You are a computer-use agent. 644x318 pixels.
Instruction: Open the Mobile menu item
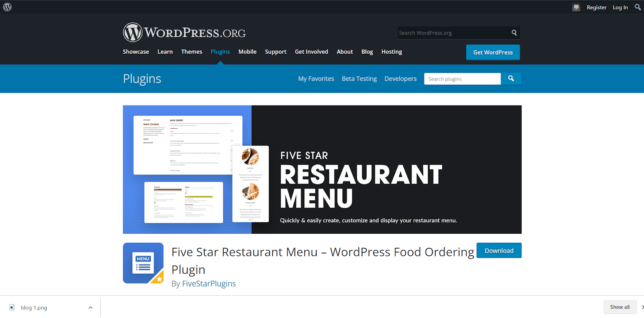(247, 52)
